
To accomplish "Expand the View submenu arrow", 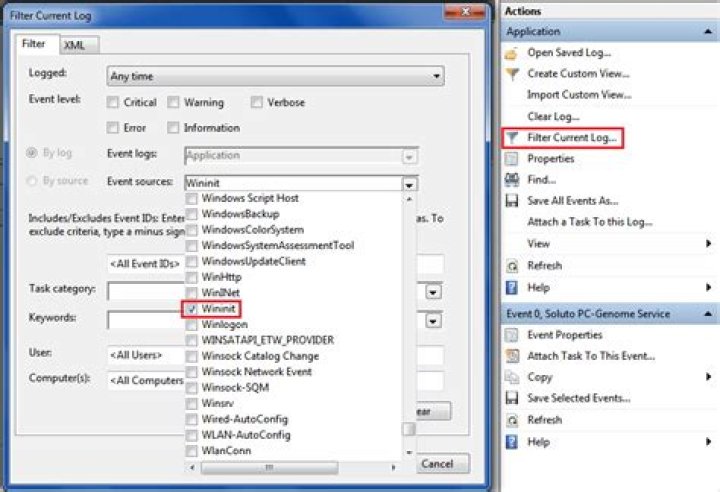I will [709, 243].
